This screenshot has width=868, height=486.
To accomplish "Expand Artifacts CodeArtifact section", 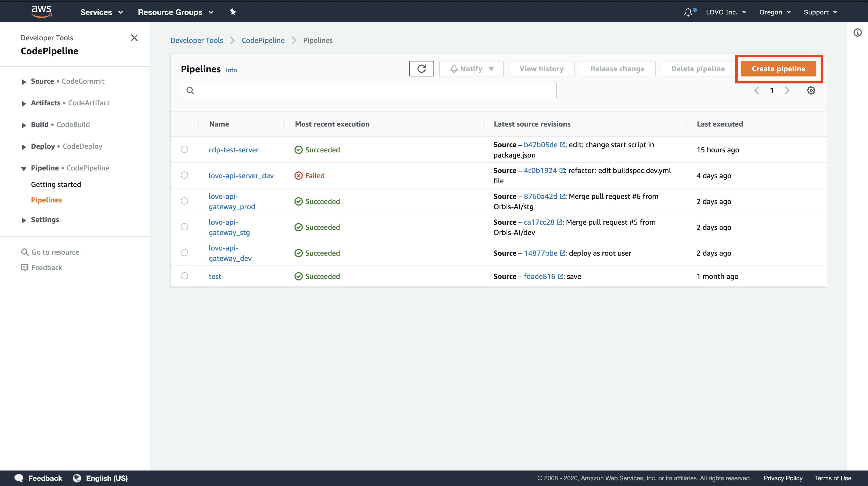I will (24, 103).
